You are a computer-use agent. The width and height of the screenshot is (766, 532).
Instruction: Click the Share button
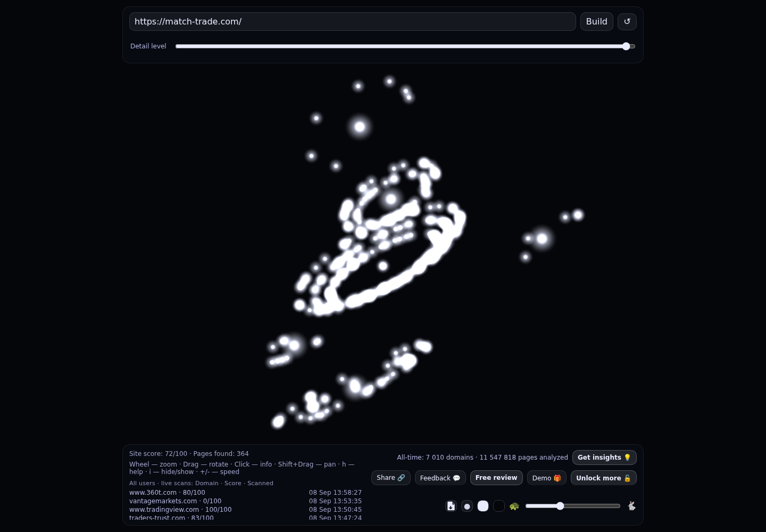pyautogui.click(x=390, y=478)
